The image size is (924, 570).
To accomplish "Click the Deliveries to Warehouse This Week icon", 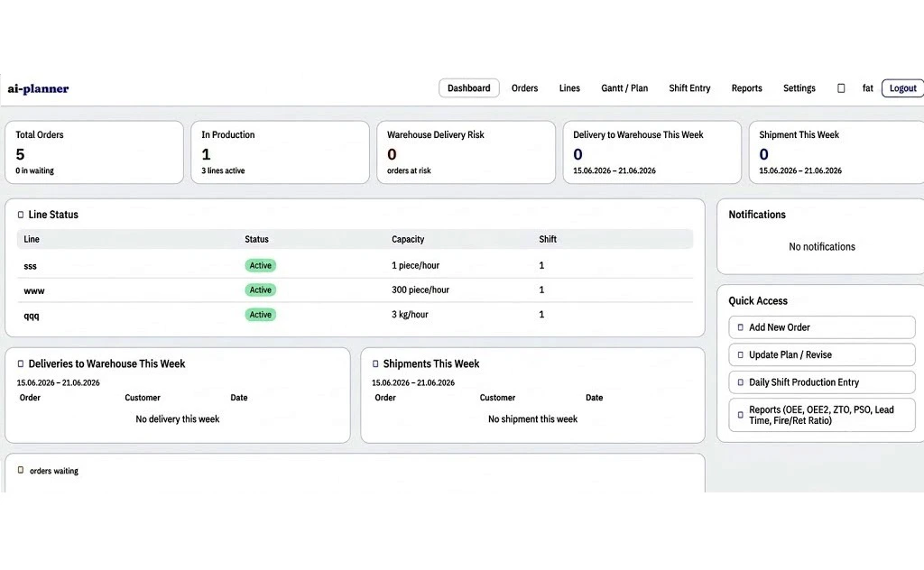I will pos(21,363).
